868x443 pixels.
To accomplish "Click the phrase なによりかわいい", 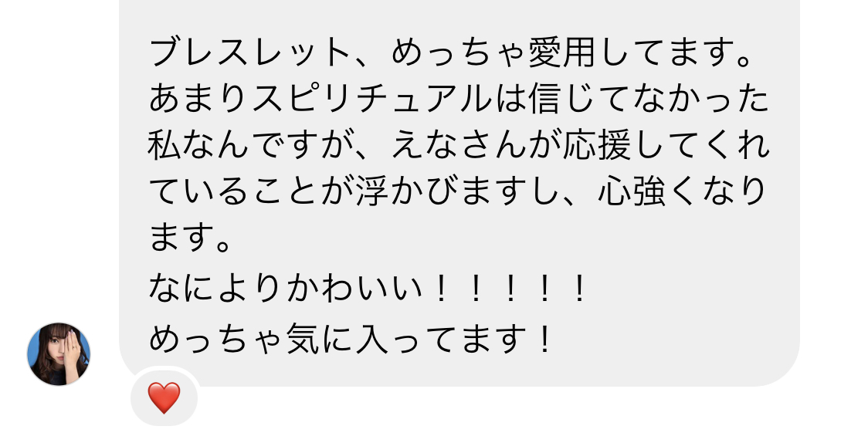I will pyautogui.click(x=286, y=288).
